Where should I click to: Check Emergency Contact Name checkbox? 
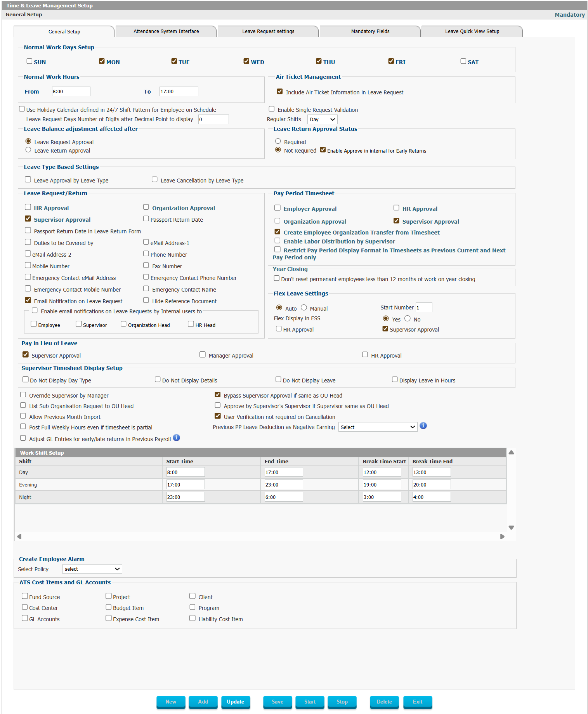[146, 288]
